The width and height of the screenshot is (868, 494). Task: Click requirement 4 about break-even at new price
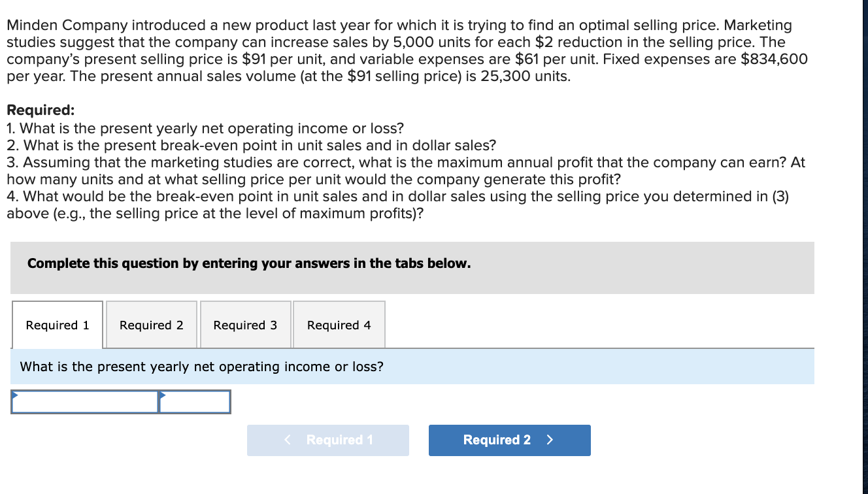[397, 205]
